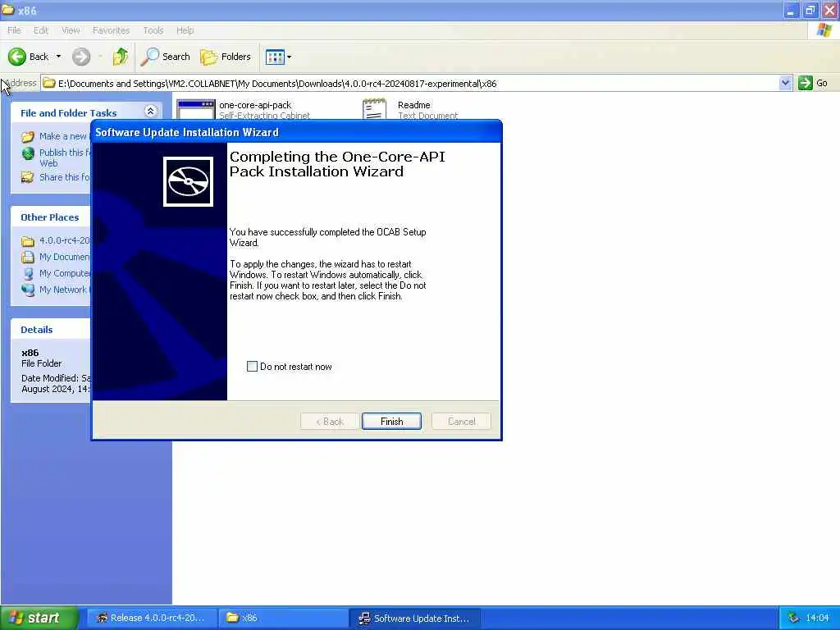840x630 pixels.
Task: Click Share this folder task link
Action: coord(56,177)
